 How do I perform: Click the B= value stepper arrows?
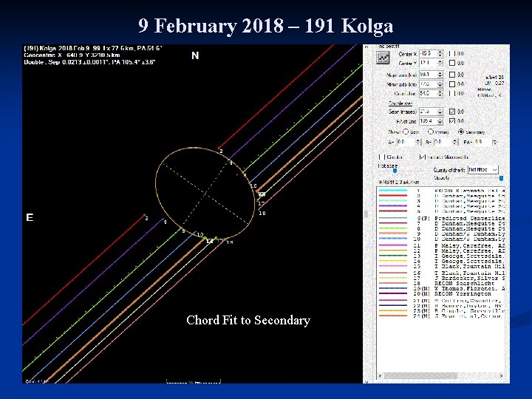455,142
